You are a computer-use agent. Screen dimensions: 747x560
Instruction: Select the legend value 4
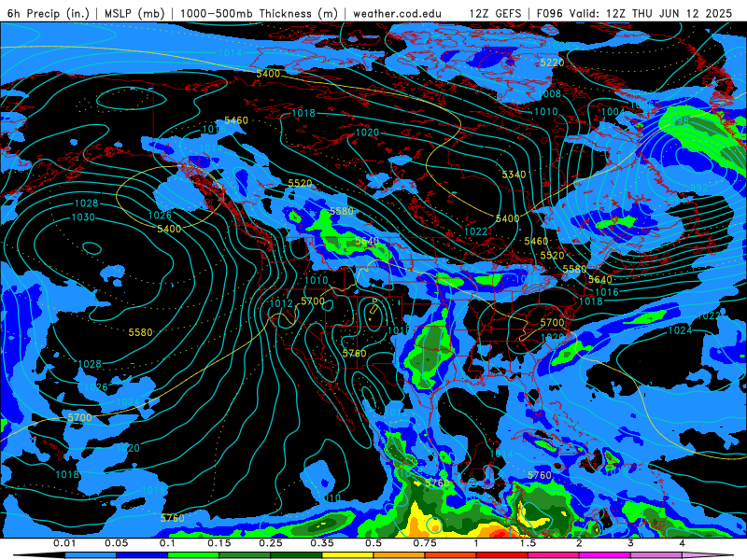click(683, 543)
